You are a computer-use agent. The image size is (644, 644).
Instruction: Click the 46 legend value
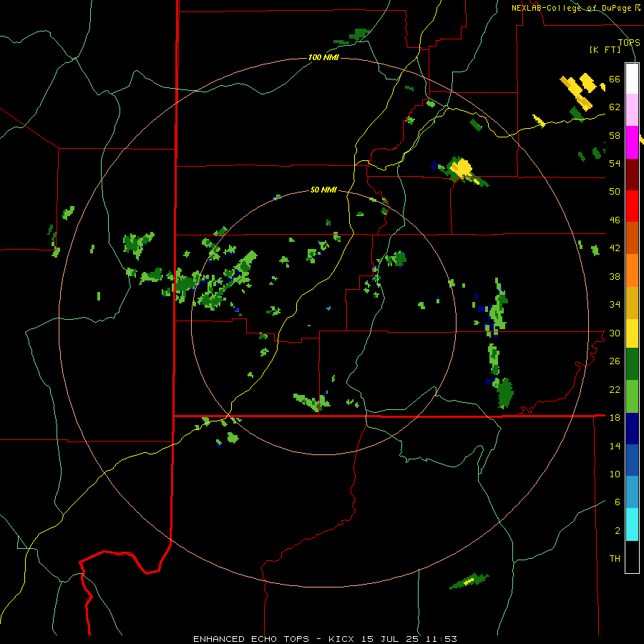point(615,220)
